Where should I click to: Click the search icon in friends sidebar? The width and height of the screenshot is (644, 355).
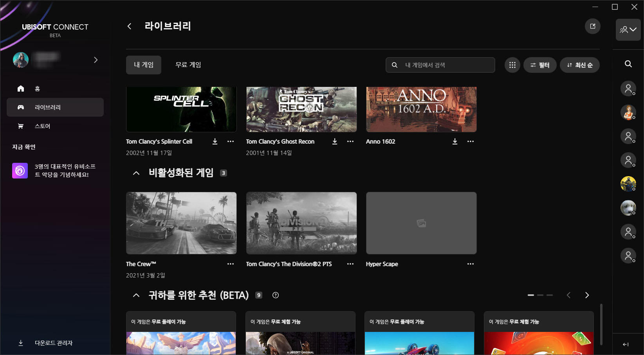tap(628, 64)
